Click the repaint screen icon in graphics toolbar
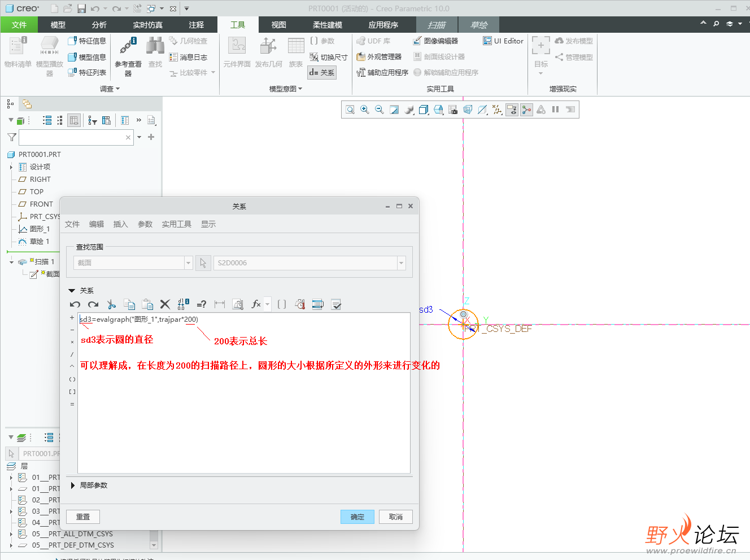 click(394, 110)
